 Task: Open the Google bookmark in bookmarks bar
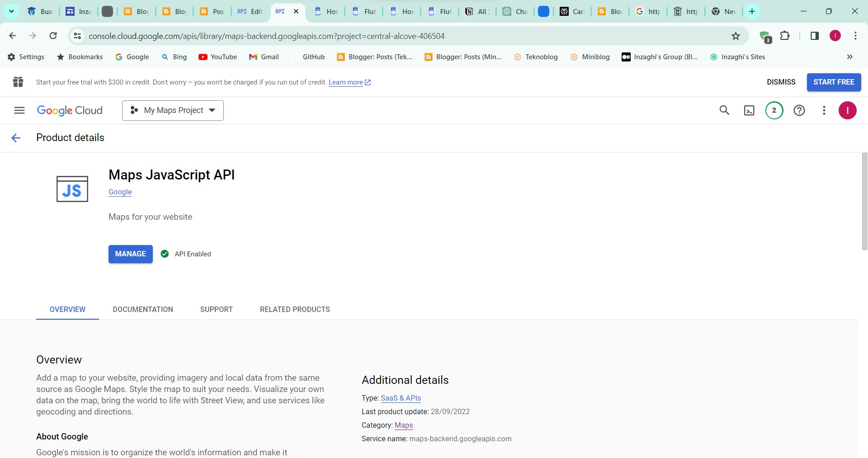coord(132,57)
